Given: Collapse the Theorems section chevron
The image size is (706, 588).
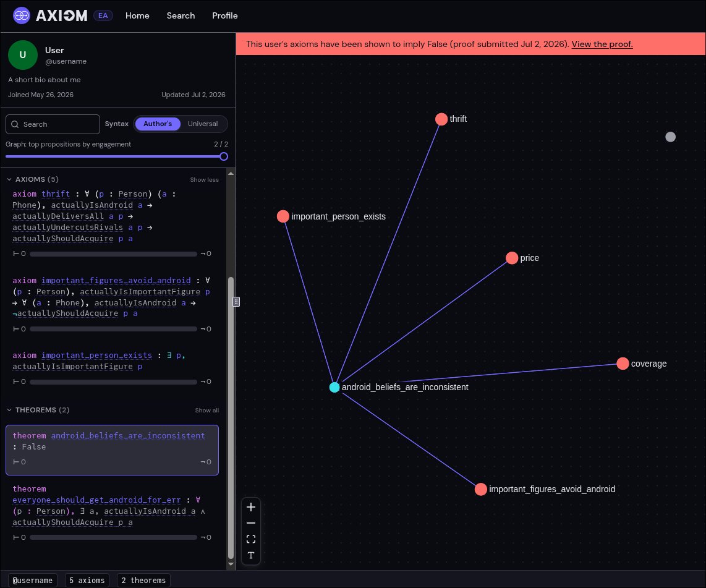Looking at the screenshot, I should coord(9,410).
